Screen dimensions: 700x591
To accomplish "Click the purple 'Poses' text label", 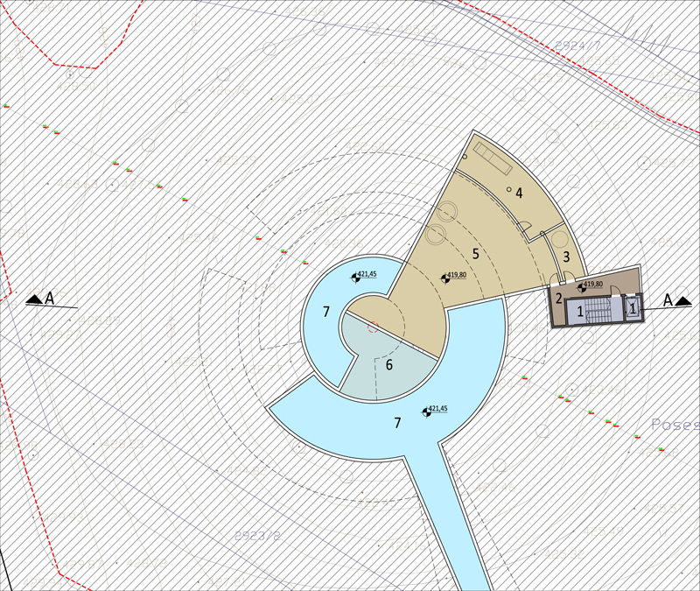I will (x=675, y=426).
